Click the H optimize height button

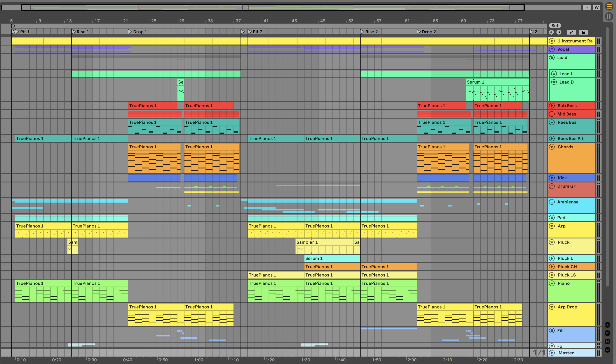[x=587, y=7]
